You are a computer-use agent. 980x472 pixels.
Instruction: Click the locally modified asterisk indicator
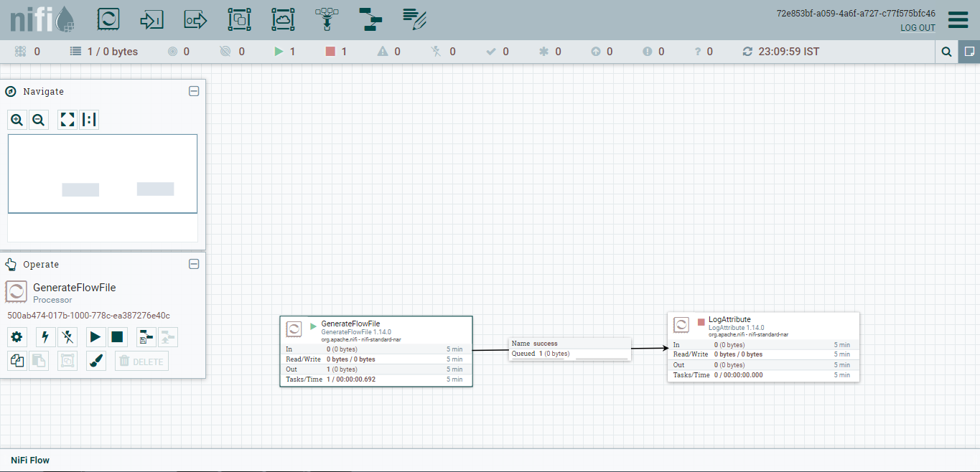pos(550,52)
